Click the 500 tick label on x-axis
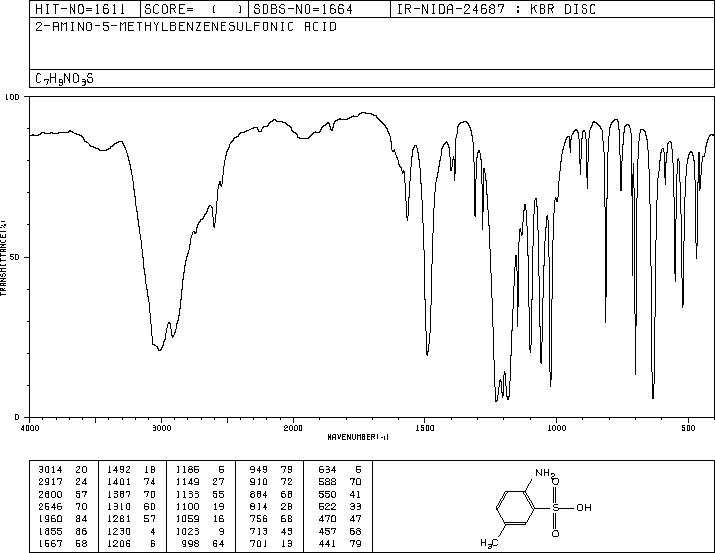This screenshot has height=553, width=715. pyautogui.click(x=689, y=428)
